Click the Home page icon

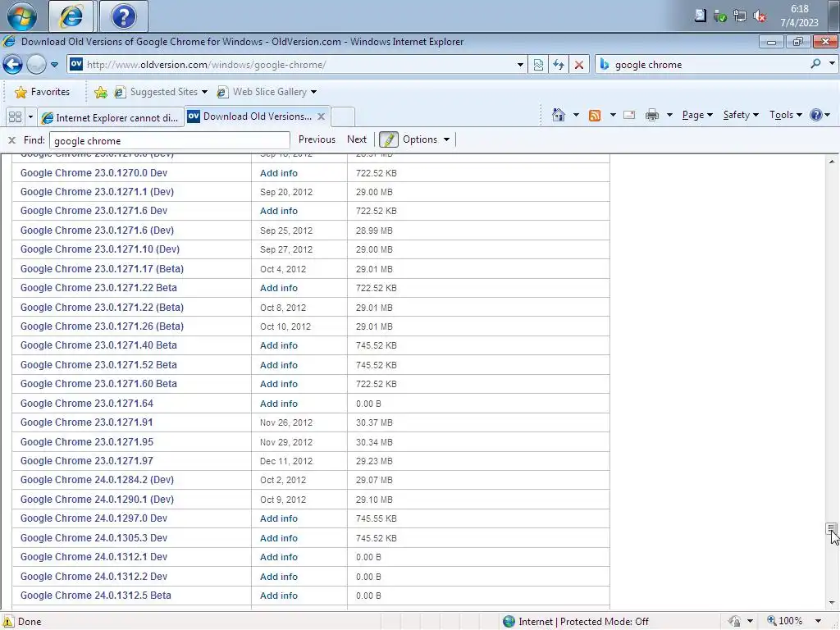[x=559, y=115]
